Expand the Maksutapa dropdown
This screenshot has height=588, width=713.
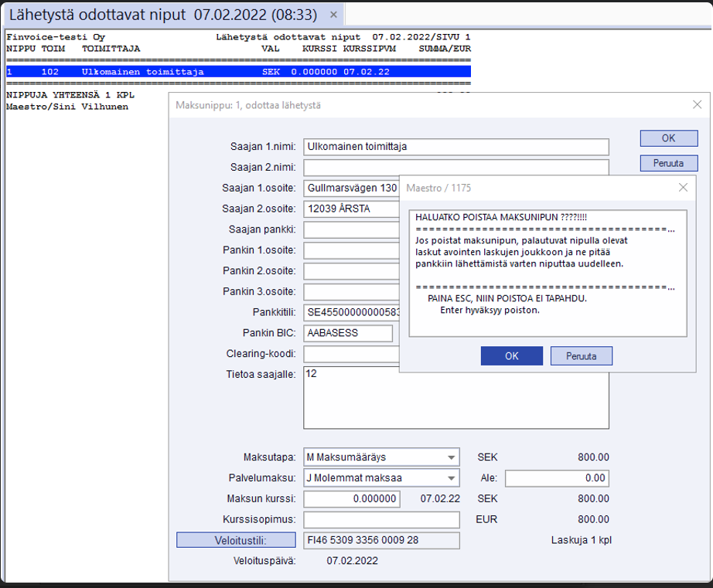pyautogui.click(x=450, y=457)
